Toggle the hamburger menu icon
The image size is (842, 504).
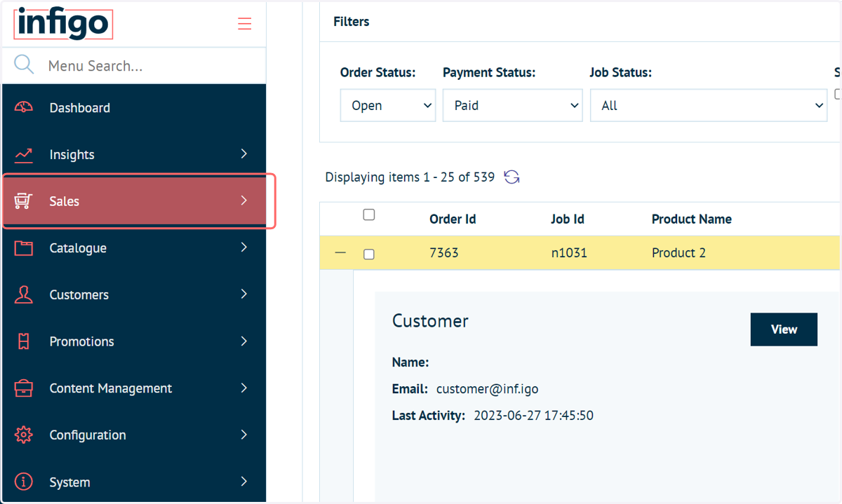244,24
